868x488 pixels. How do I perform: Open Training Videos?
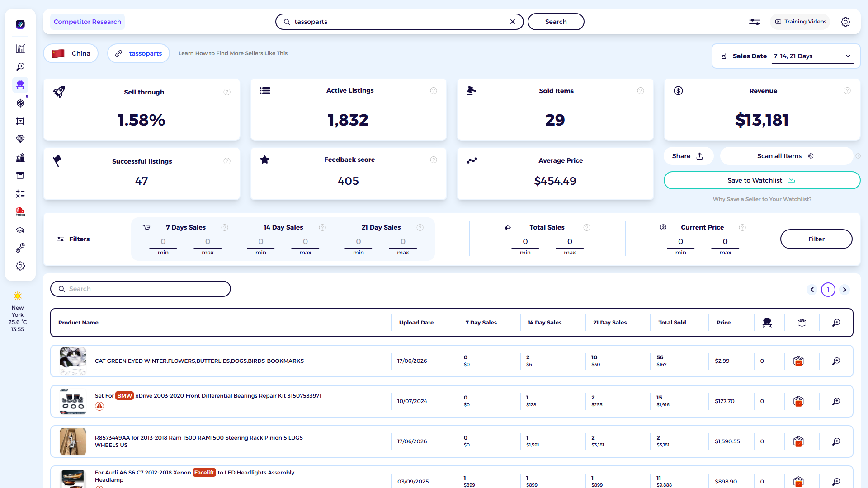801,22
